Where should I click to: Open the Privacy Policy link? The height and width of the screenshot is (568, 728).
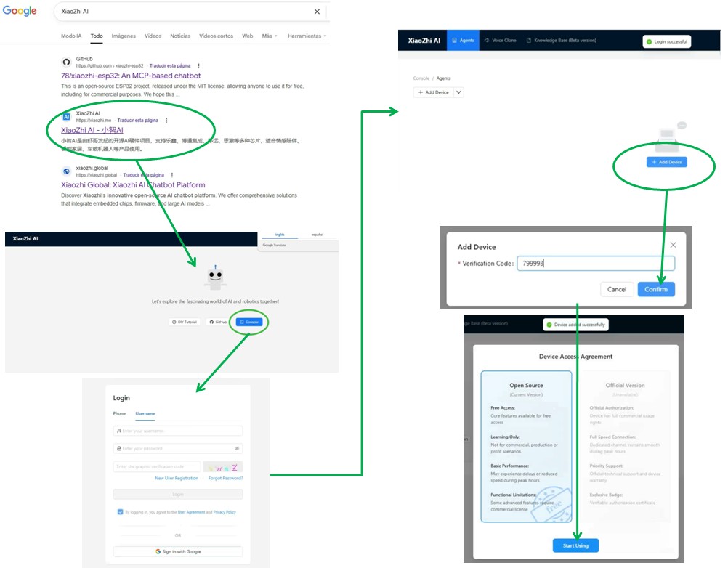(225, 512)
